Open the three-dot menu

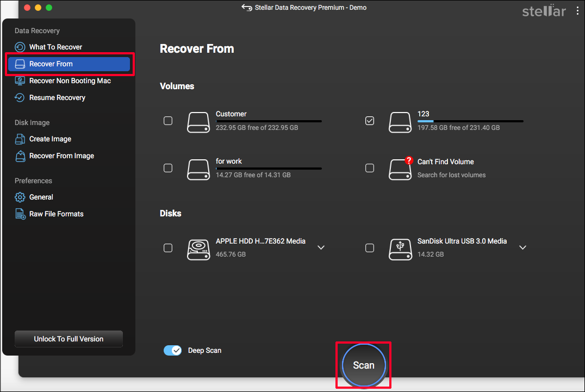(577, 10)
